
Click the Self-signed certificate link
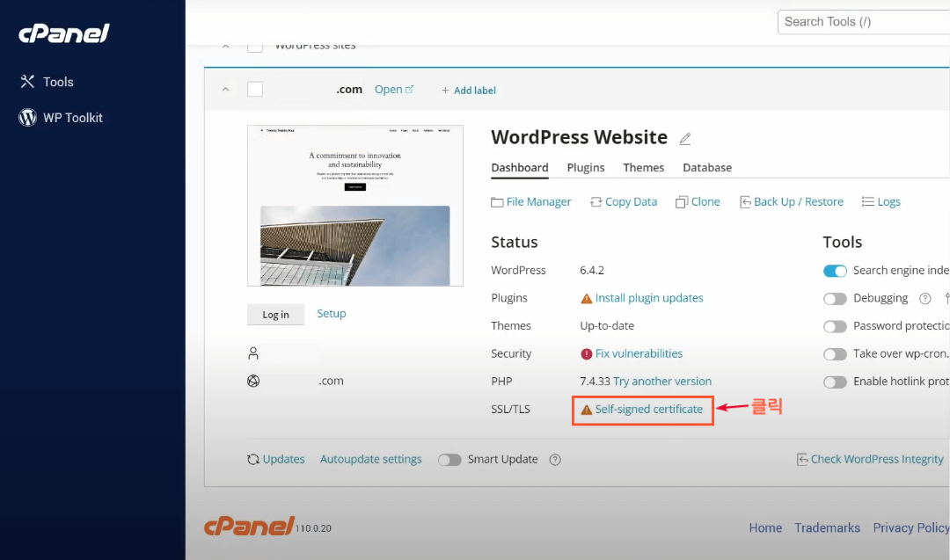pos(649,410)
